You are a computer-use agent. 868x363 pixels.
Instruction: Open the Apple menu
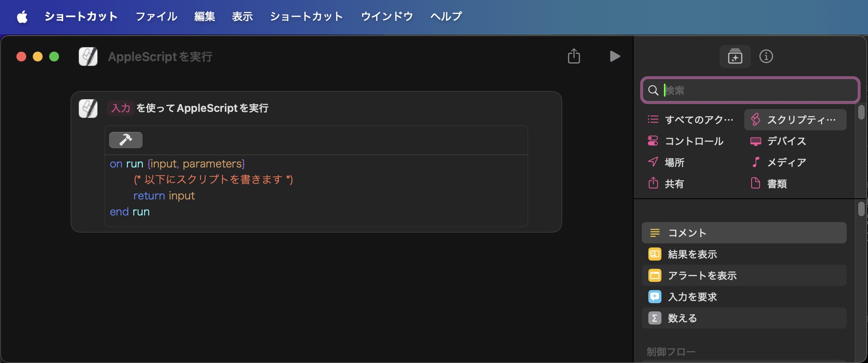(22, 16)
